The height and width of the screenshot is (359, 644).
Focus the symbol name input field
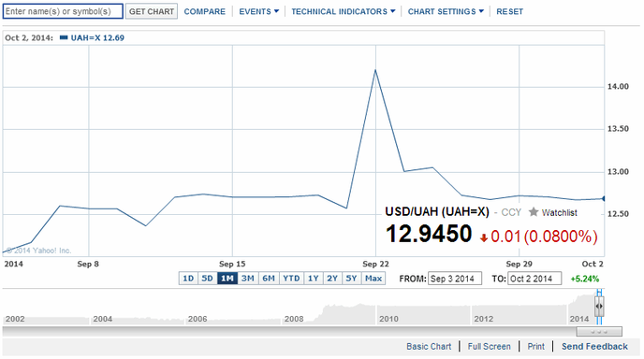pos(63,11)
